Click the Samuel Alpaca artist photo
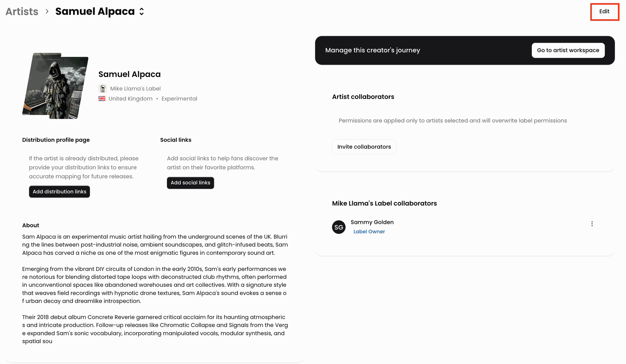The width and height of the screenshot is (626, 364). tap(55, 86)
